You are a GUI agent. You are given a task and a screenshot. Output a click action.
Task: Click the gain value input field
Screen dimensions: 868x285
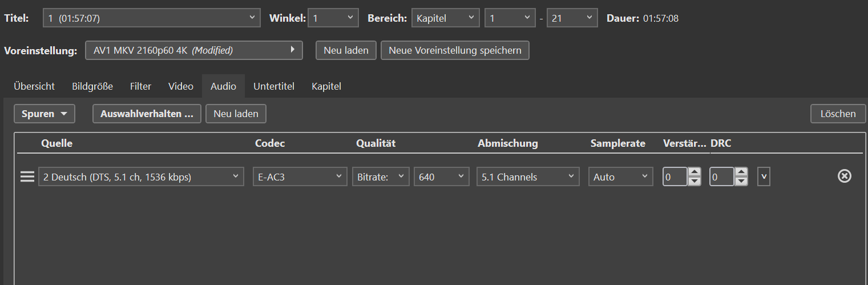[x=675, y=177]
